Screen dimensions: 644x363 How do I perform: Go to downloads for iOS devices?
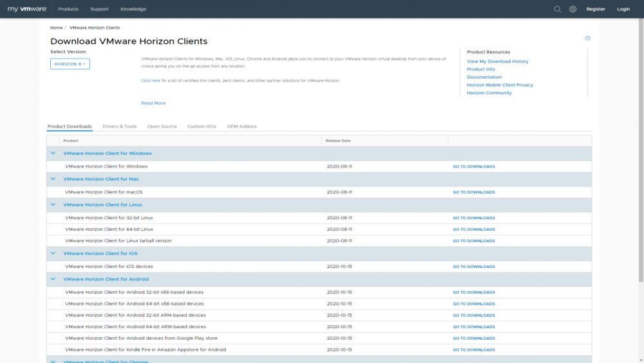coord(473,266)
